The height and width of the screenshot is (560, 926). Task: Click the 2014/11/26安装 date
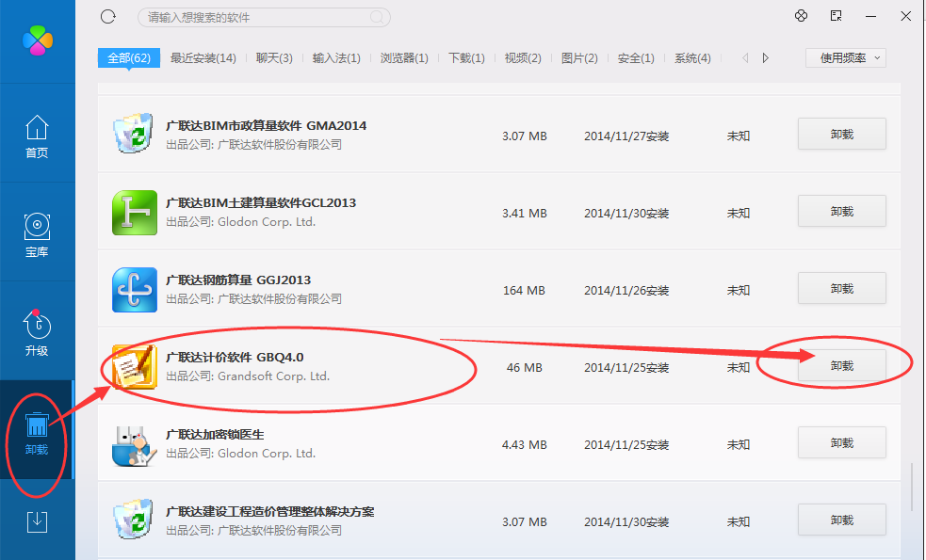pos(626,290)
